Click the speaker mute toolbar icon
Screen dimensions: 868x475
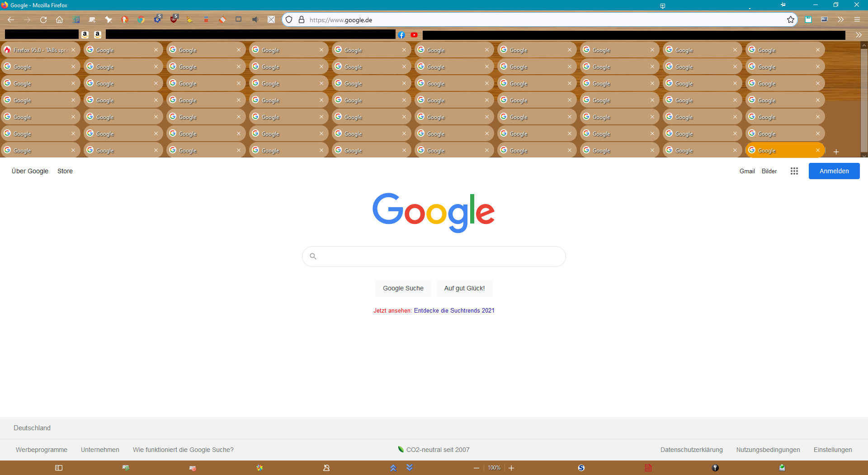pyautogui.click(x=255, y=19)
